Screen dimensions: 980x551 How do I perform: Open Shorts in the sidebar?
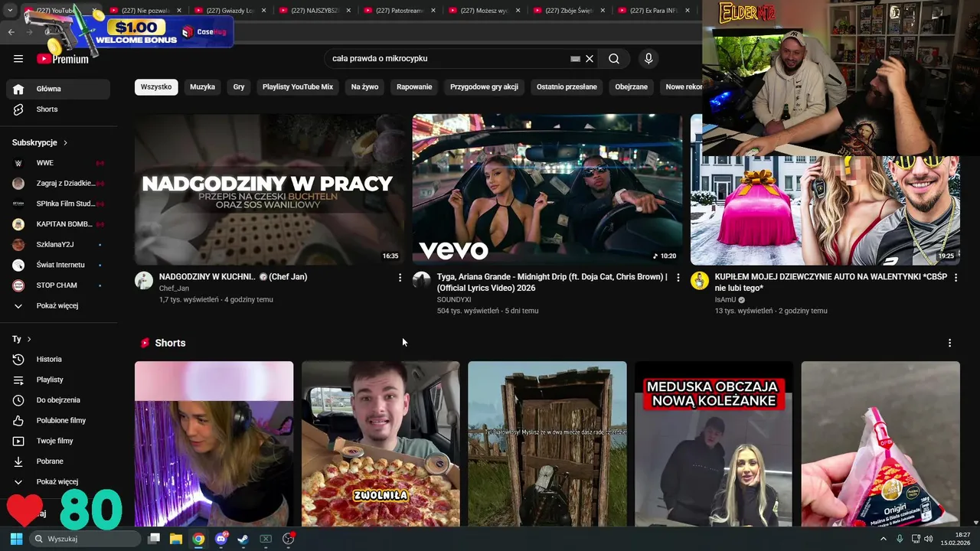click(58, 109)
